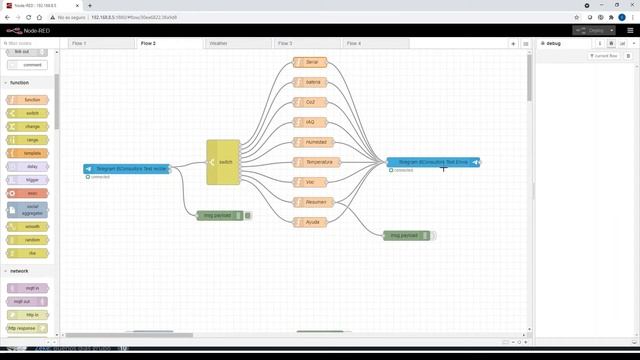Select the Resumen function node
The image size is (640, 360).
(x=313, y=202)
